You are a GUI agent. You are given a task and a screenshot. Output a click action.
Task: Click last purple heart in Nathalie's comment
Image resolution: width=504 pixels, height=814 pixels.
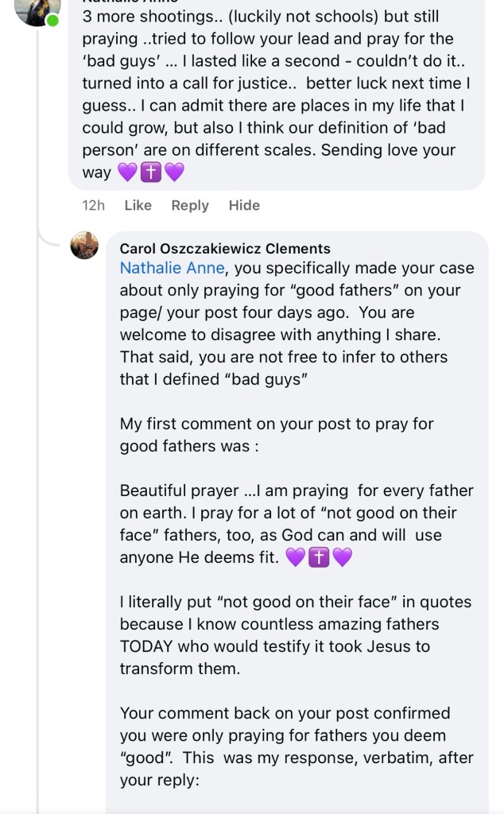174,172
